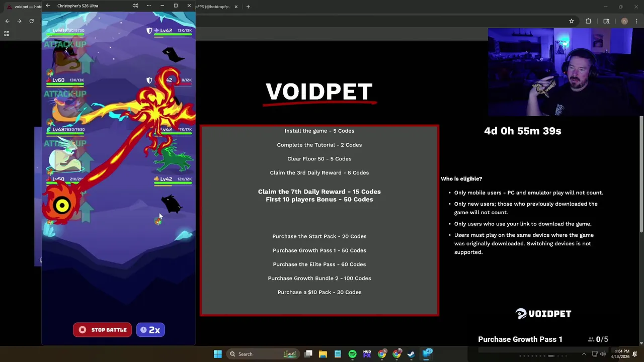Image resolution: width=644 pixels, height=362 pixels.
Task: Click 'Purchase Growth Bundle 2 - 100 Codes'
Action: pos(319,278)
